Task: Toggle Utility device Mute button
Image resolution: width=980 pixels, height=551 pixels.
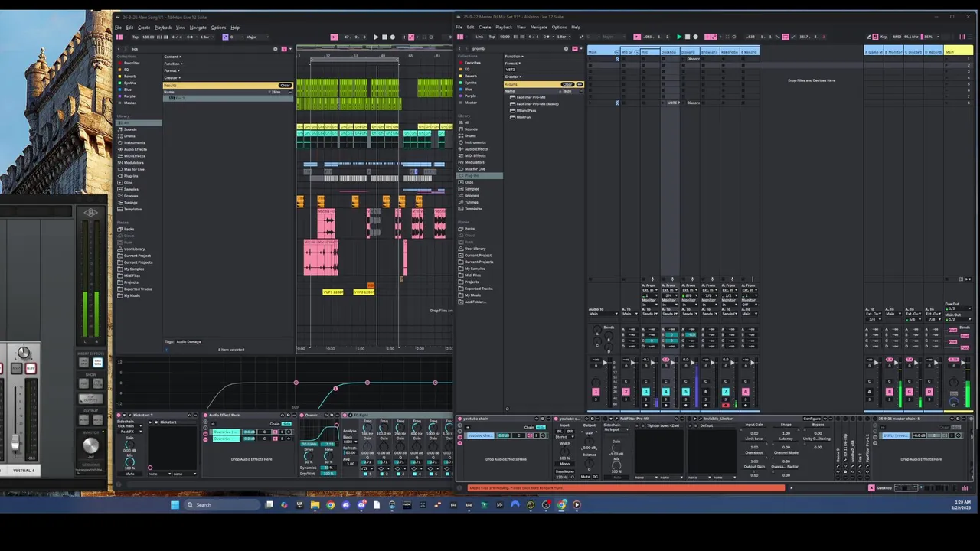Action: tap(585, 477)
